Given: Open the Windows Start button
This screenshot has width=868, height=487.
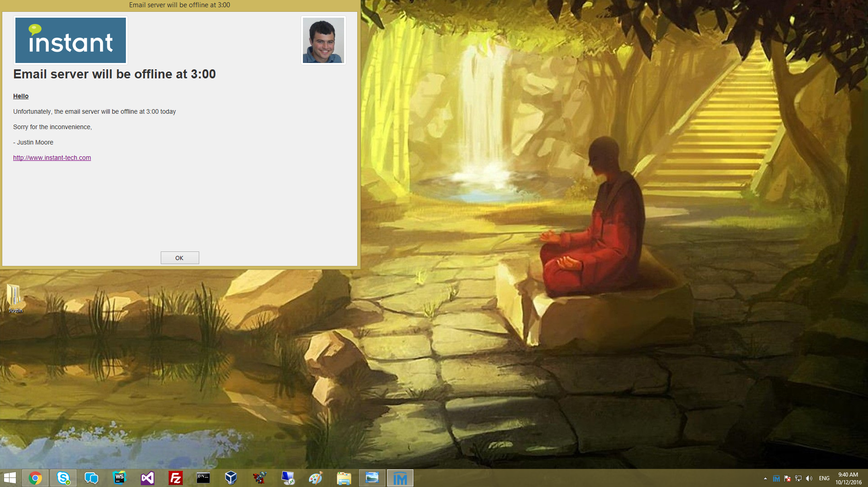Looking at the screenshot, I should pos(10,478).
